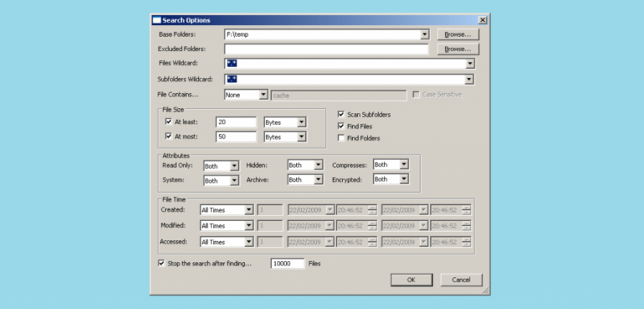Screen dimensions: 644x309
Task: Open the Hidden attribute dropdown
Action: tap(305, 165)
